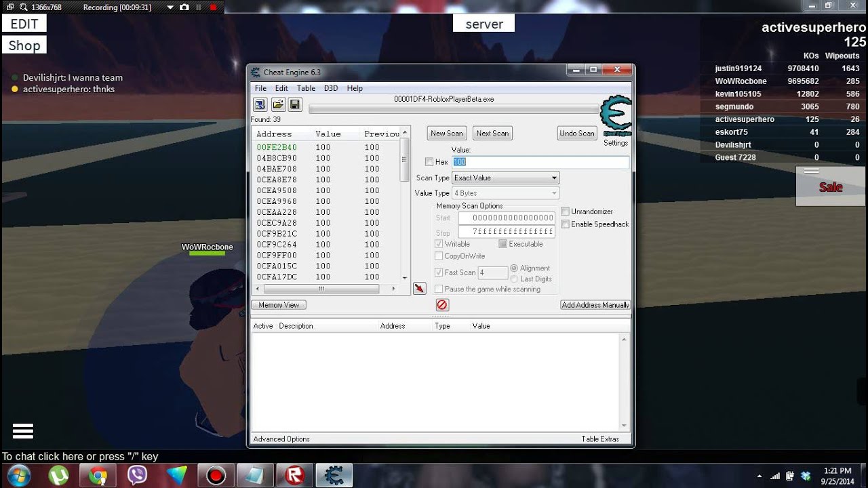Click the Windows Start orb
868x488 pixels.
(x=18, y=476)
